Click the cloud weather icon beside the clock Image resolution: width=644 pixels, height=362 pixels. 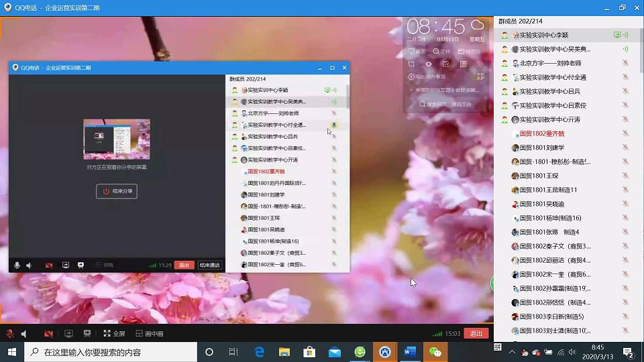tap(478, 25)
